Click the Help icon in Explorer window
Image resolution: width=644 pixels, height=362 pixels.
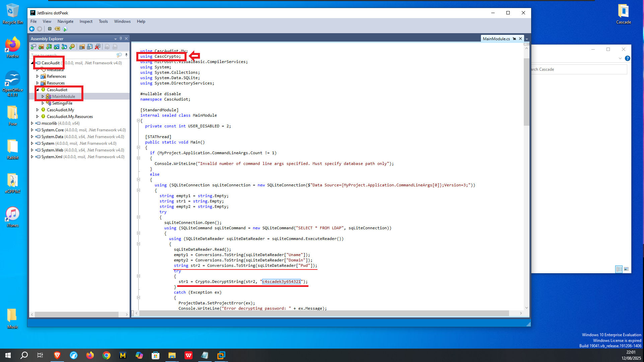click(628, 58)
